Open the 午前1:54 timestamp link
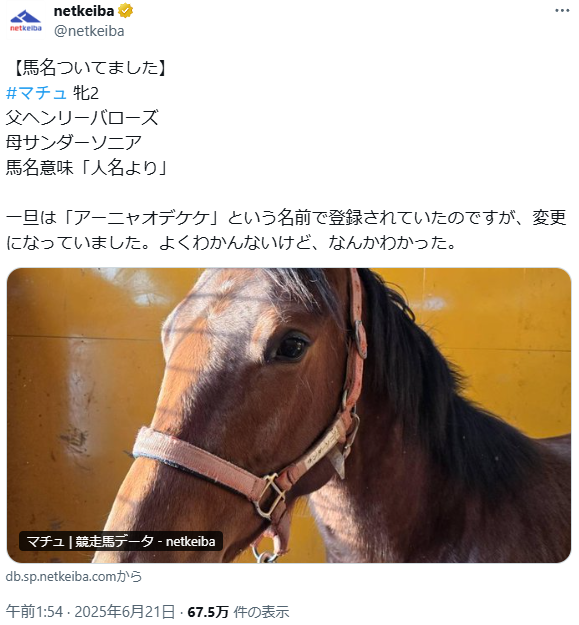The width and height of the screenshot is (579, 625). (x=34, y=611)
